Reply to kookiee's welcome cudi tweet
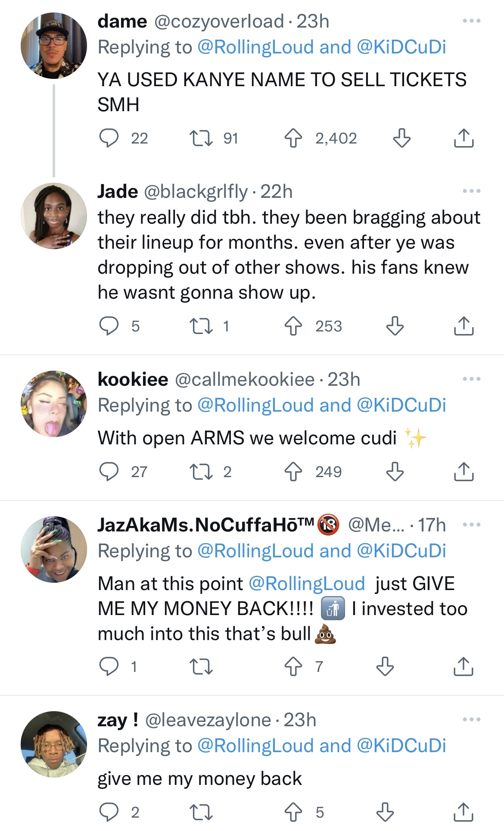Viewport: 504px width, 831px height. (109, 472)
